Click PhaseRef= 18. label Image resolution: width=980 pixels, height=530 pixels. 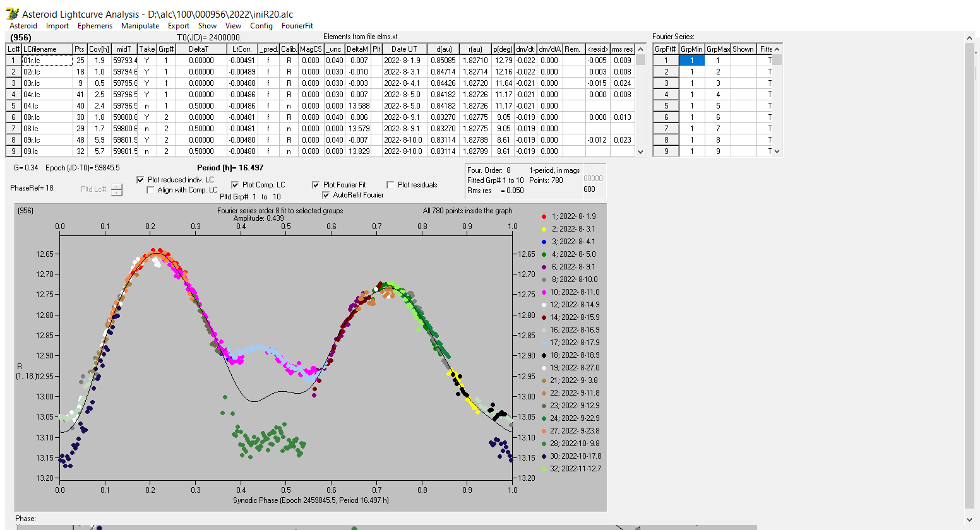[x=32, y=188]
